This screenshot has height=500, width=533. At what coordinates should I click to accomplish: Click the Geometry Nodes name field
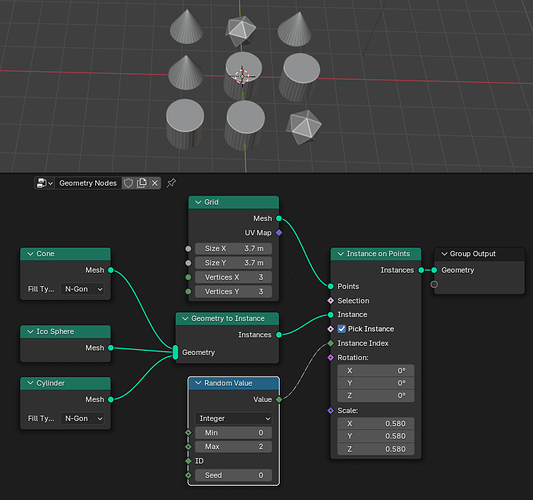tap(88, 183)
